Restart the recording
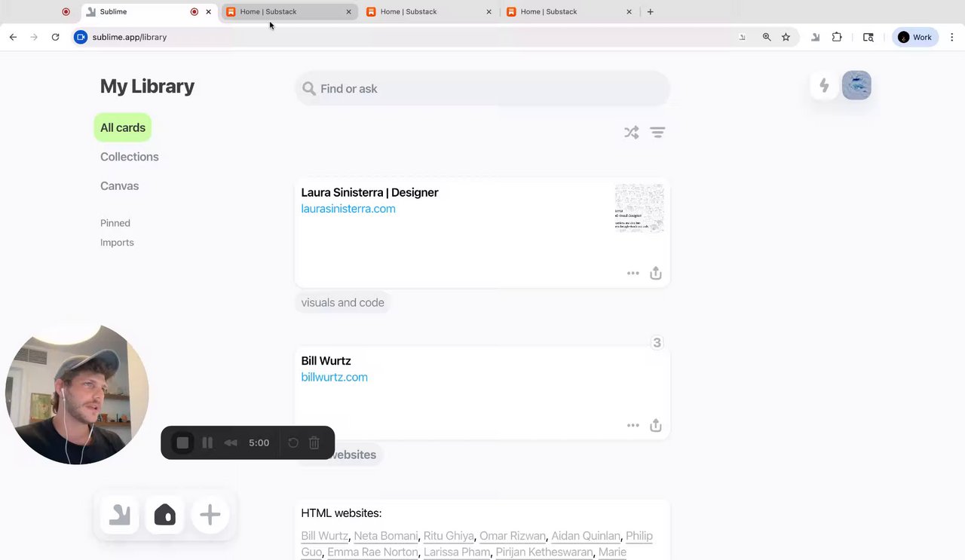The width and height of the screenshot is (965, 560). click(293, 443)
